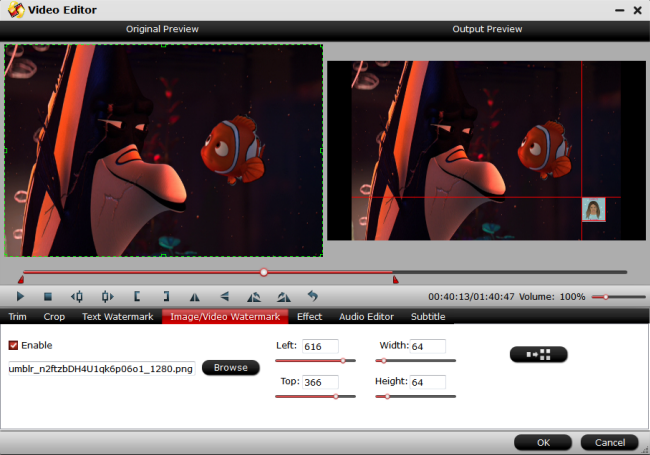The image size is (650, 455).
Task: Flip video horizontally
Action: 194,297
